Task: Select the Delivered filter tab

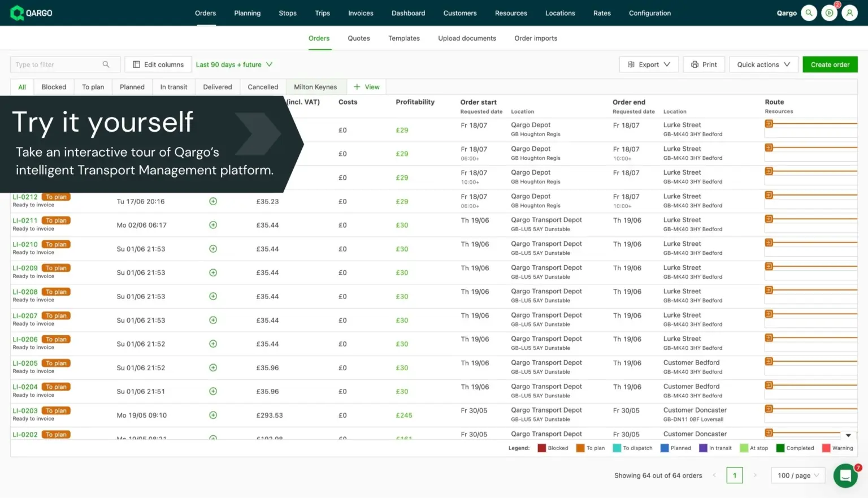Action: point(217,86)
